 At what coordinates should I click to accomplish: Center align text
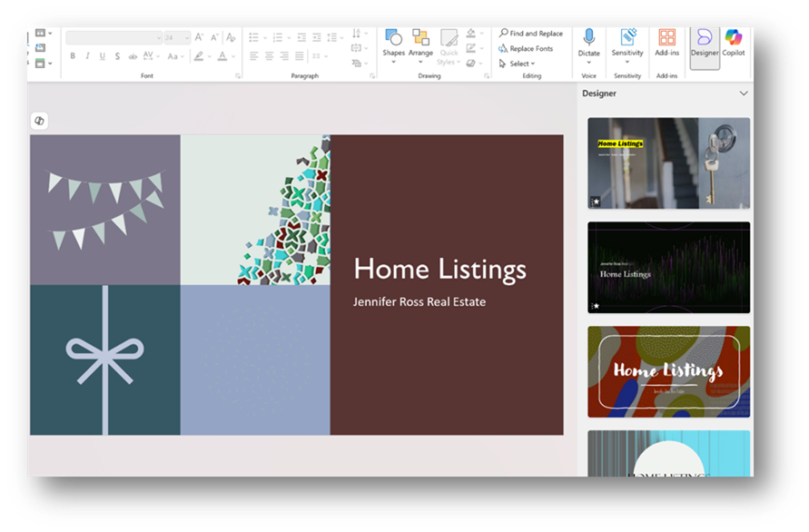[x=270, y=55]
